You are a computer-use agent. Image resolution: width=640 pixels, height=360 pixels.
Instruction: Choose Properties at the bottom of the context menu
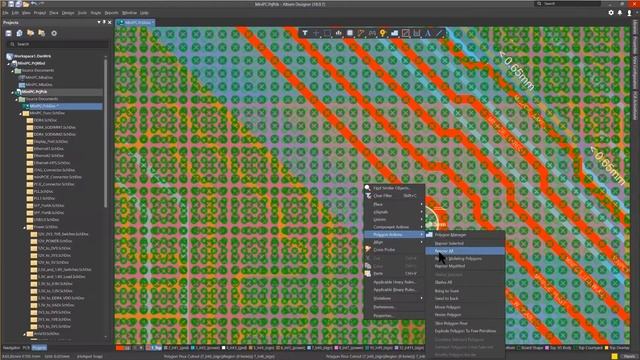393,315
